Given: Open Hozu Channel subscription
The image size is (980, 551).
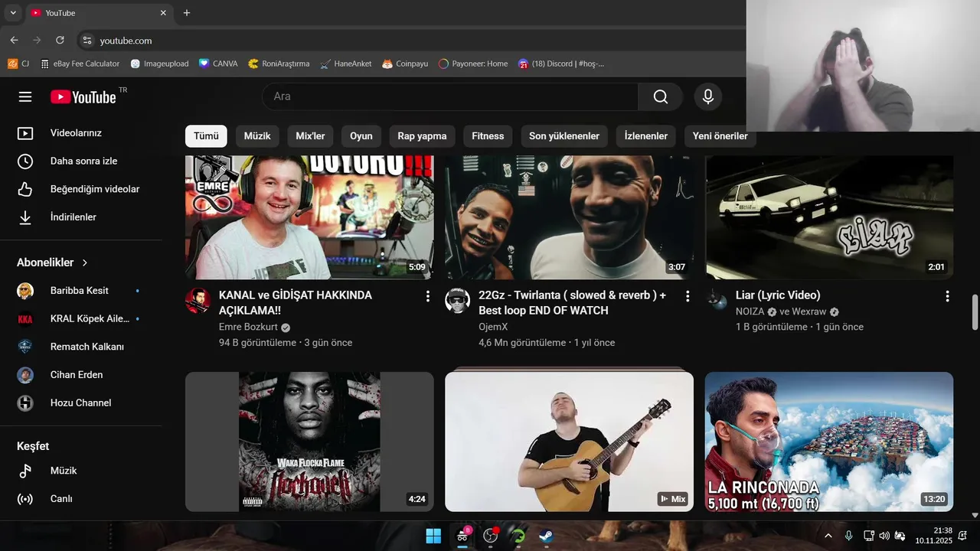Looking at the screenshot, I should tap(81, 403).
